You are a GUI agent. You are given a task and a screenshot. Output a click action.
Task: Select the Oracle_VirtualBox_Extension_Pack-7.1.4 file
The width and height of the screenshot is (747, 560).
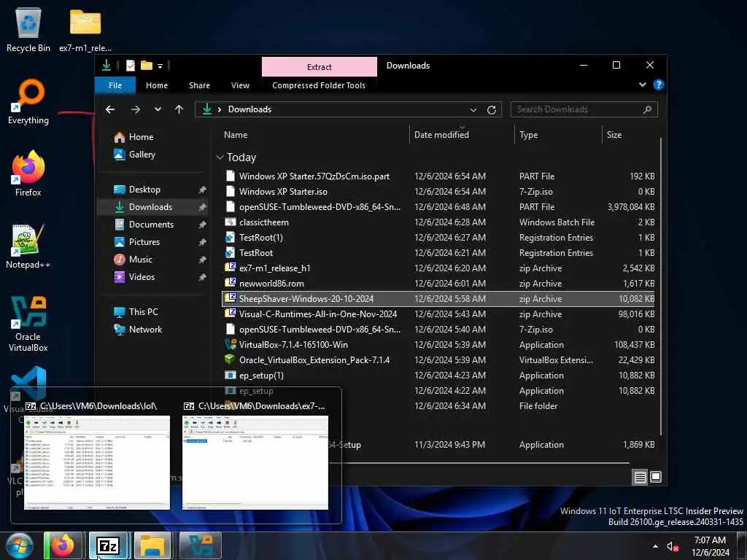point(438,360)
